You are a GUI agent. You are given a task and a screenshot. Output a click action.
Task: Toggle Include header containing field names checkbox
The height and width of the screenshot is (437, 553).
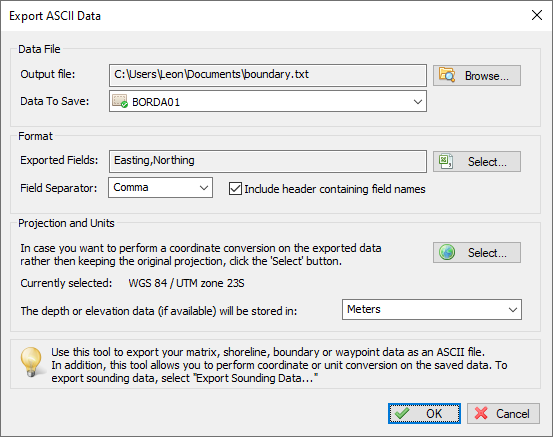[x=235, y=189]
